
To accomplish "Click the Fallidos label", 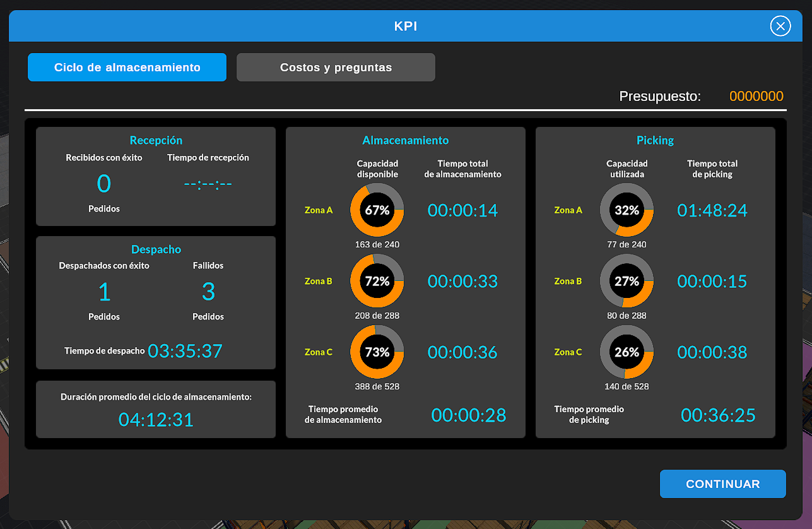I will (x=208, y=266).
